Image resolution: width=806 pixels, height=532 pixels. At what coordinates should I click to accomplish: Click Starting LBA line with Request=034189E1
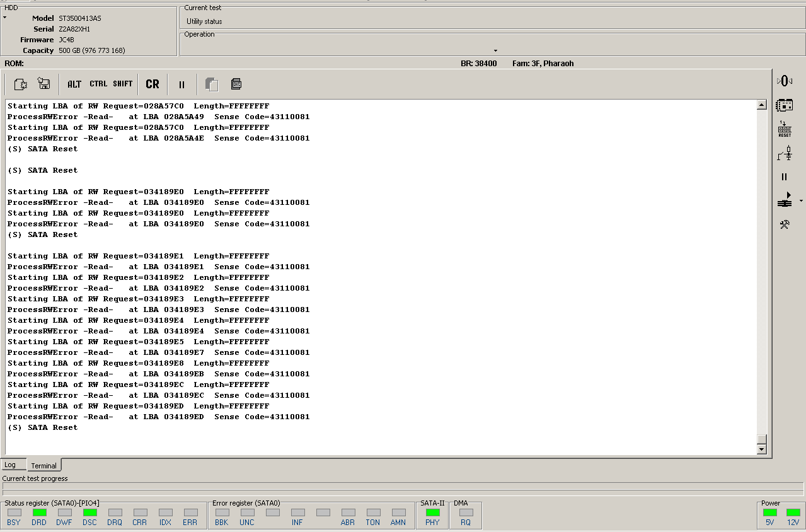point(138,256)
